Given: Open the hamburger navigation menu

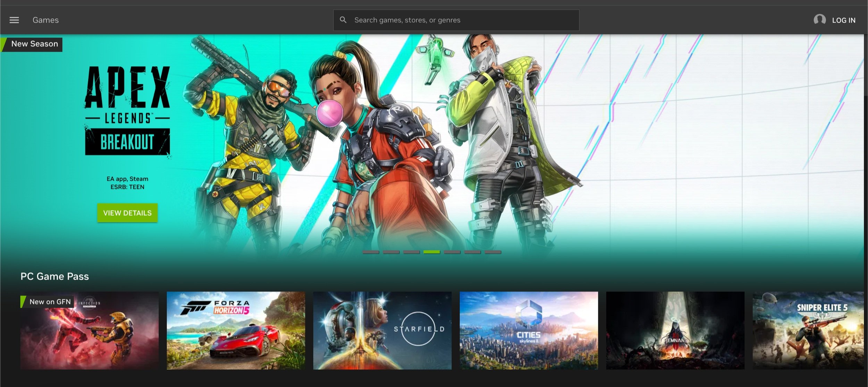Looking at the screenshot, I should 14,20.
